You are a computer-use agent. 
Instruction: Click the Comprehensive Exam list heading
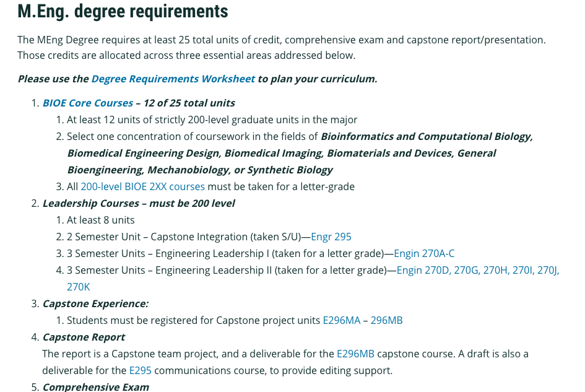(95, 387)
